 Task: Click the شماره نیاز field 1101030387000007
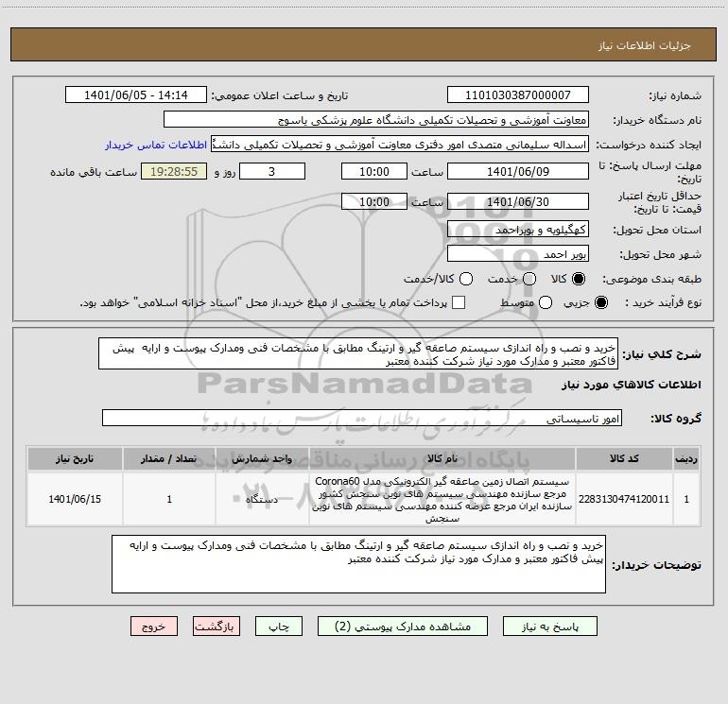click(518, 94)
